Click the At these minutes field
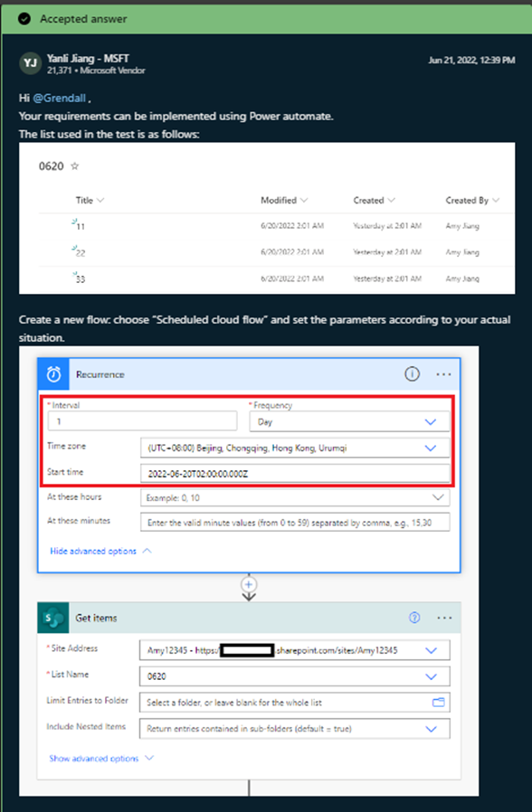The image size is (532, 812). click(x=295, y=522)
